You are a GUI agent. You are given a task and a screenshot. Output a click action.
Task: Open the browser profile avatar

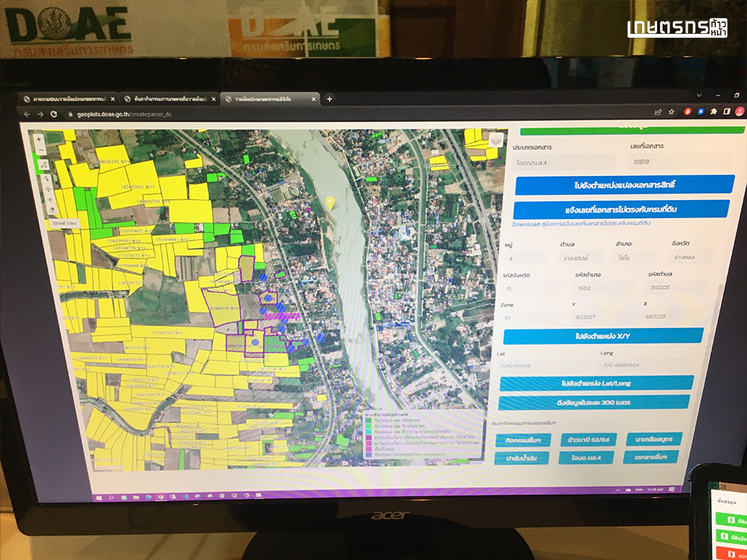coord(739,112)
